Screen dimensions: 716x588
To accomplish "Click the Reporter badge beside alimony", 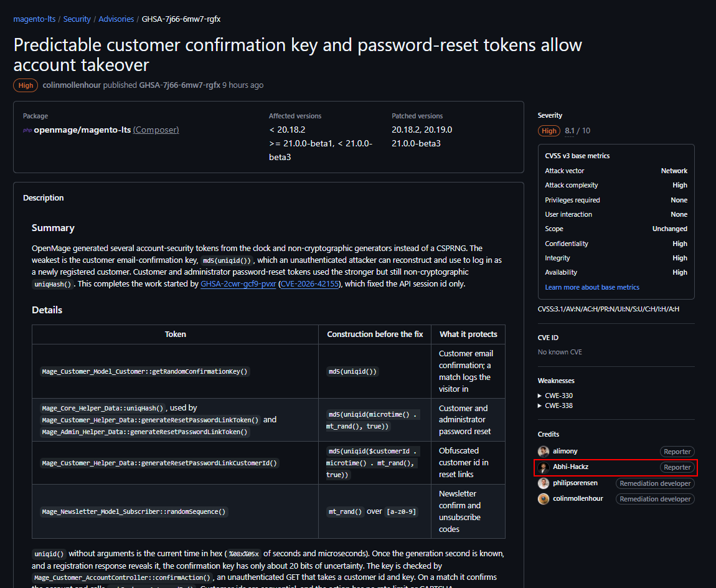I will tap(677, 452).
